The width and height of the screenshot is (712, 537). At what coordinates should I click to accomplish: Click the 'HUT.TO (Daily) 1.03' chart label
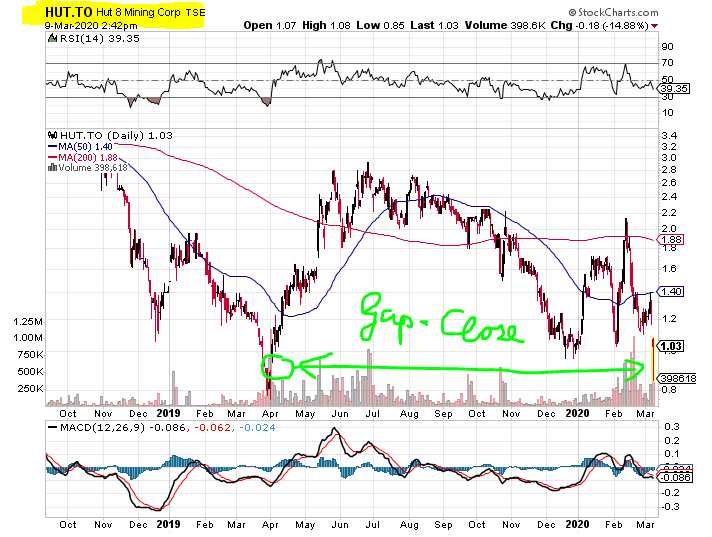[x=116, y=135]
